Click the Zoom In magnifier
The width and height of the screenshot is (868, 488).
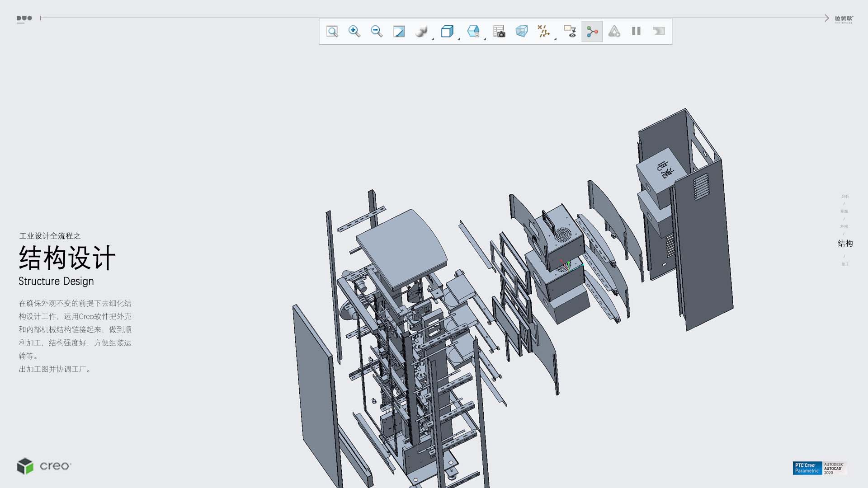coord(354,31)
